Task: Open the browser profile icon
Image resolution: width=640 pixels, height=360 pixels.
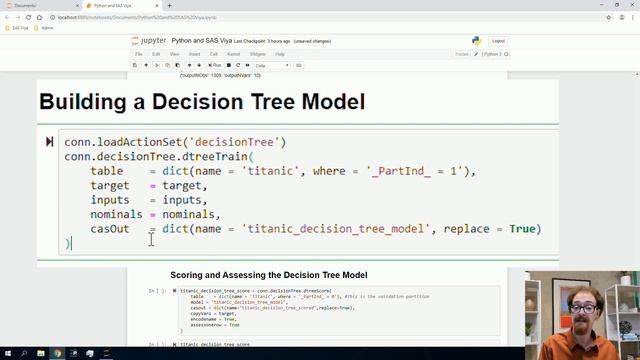Action: click(x=622, y=17)
